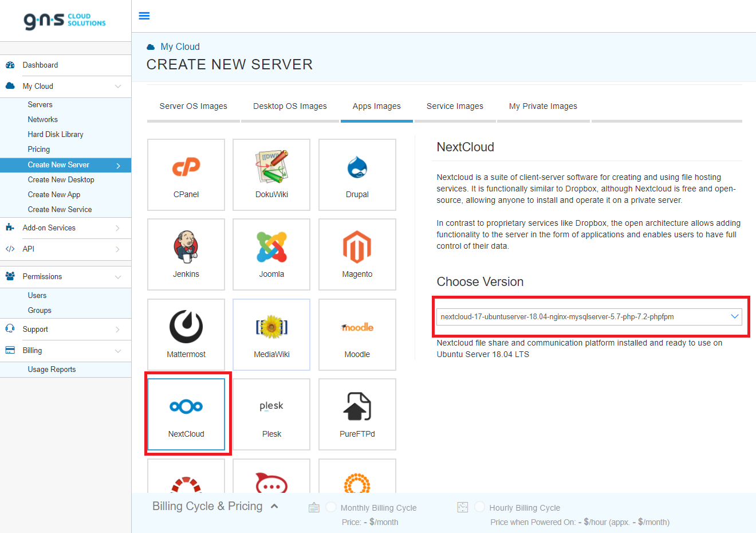Click the Create New Server arrow
The width and height of the screenshot is (756, 533).
tap(119, 166)
